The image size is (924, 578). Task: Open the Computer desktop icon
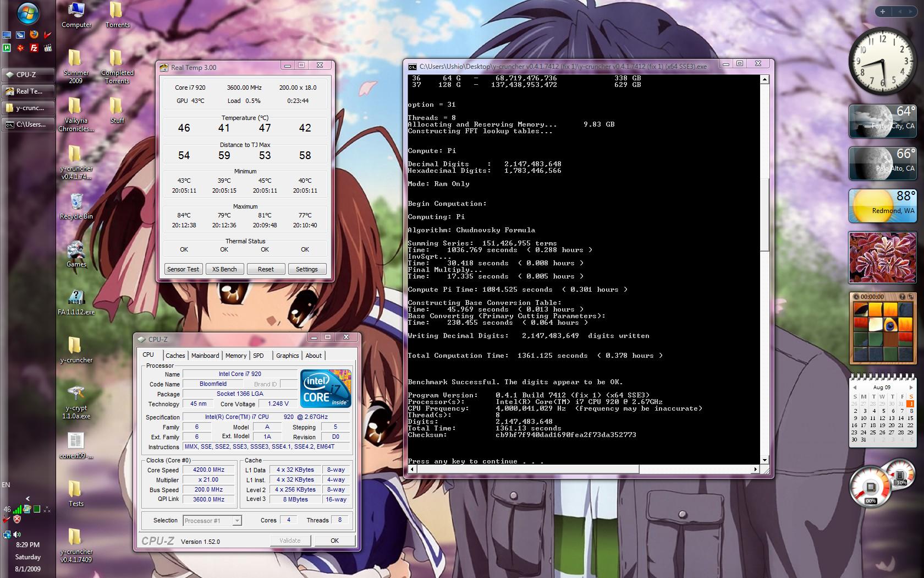[76, 11]
